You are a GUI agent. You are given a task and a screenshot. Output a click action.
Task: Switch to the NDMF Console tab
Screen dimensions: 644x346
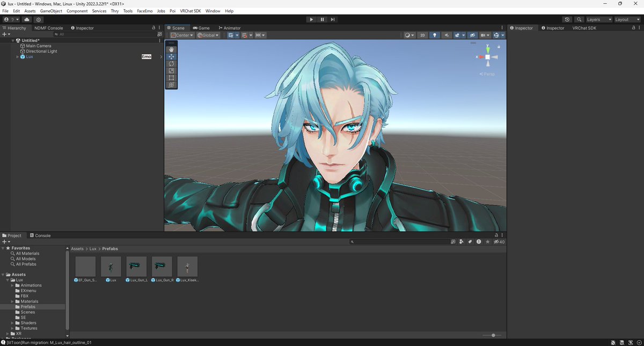coord(49,28)
